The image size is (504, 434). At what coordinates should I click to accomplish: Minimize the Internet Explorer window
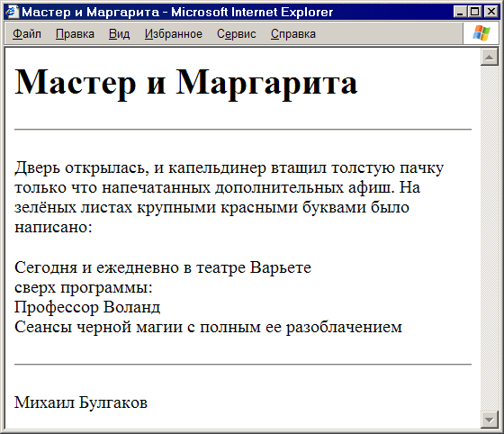460,12
